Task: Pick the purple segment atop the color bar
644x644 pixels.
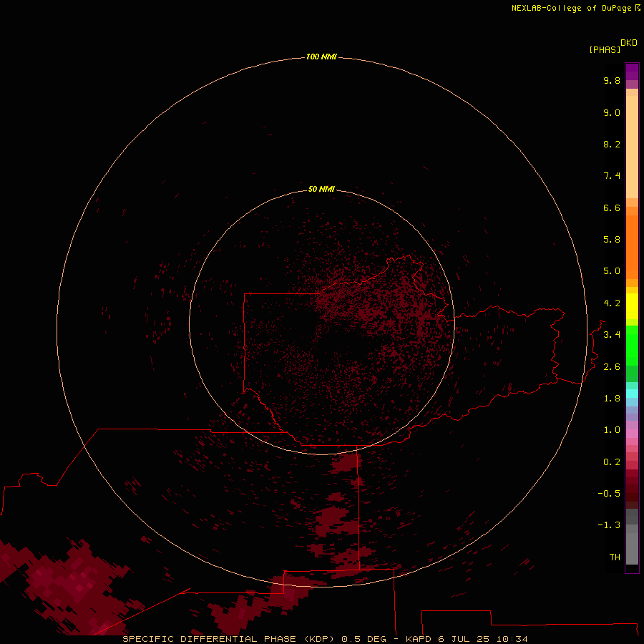Action: pyautogui.click(x=632, y=72)
